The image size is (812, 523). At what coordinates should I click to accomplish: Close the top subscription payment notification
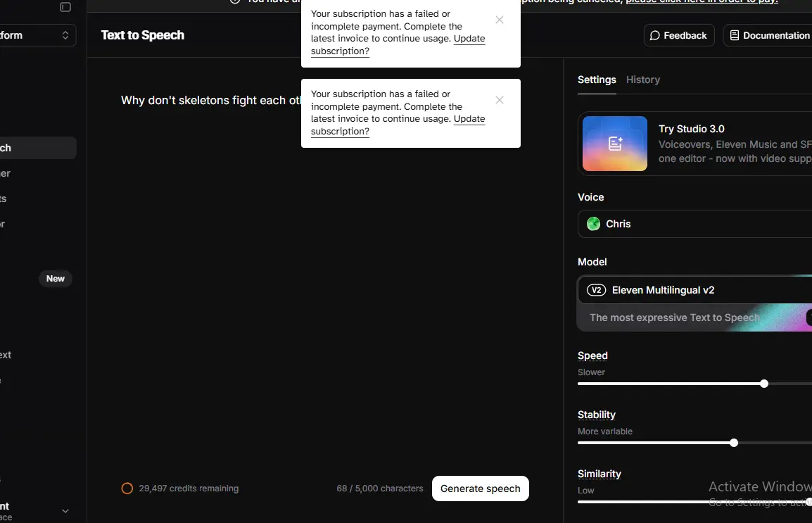pyautogui.click(x=499, y=20)
